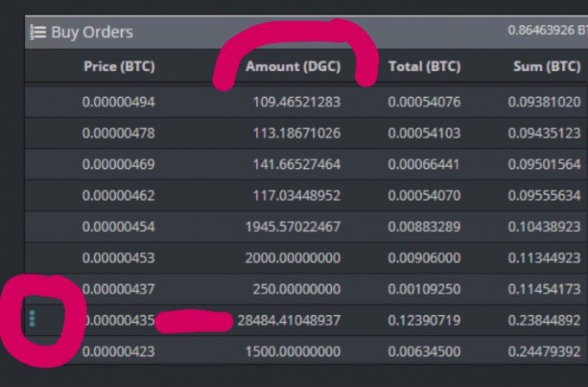Select the buy order priced 0.00000462
Viewport: 588px width, 387px height.
306,195
